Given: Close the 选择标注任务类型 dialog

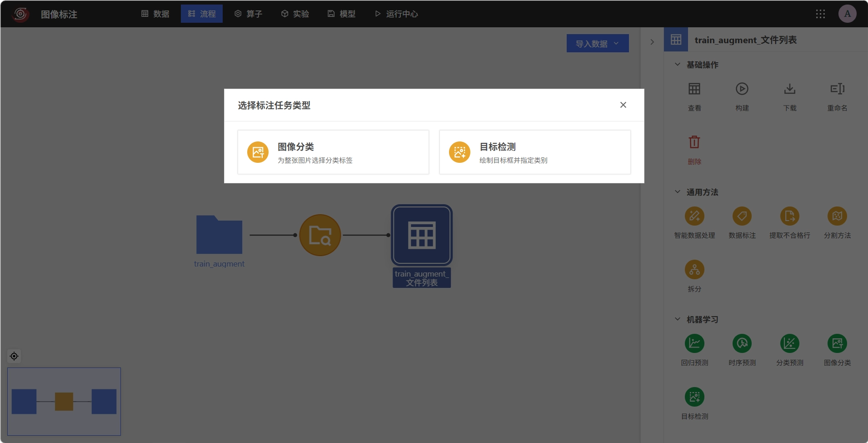Looking at the screenshot, I should tap(623, 105).
